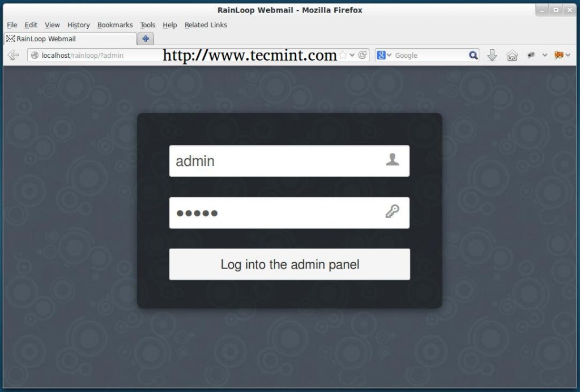The width and height of the screenshot is (580, 392).
Task: Open the dropdown arrow beside the Firebug icon
Action: 568,55
